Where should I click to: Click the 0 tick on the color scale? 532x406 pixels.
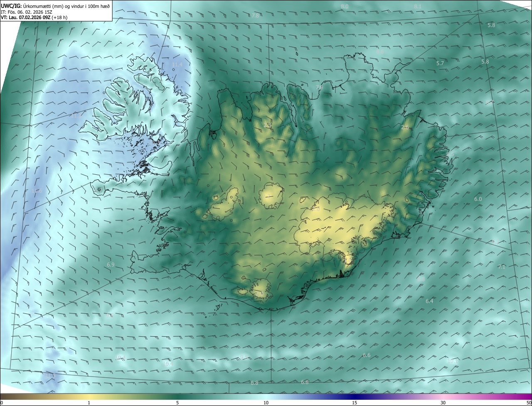2,403
